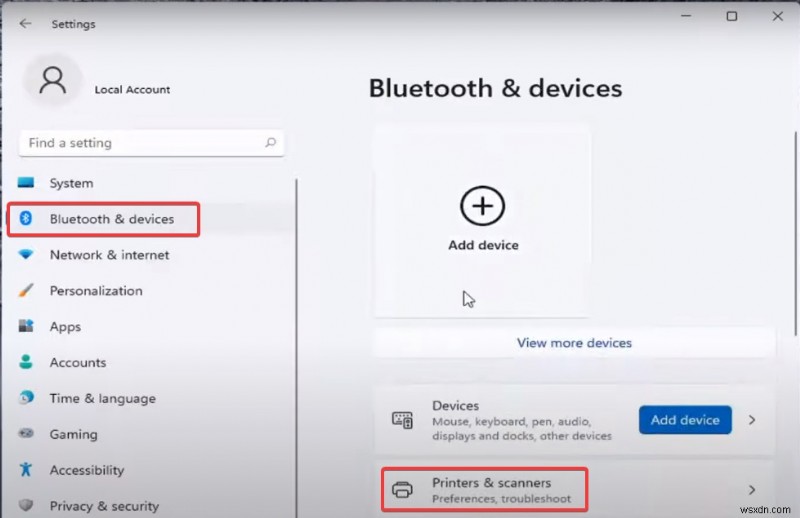Image resolution: width=800 pixels, height=518 pixels.
Task: Open the System settings category
Action: pyautogui.click(x=71, y=183)
